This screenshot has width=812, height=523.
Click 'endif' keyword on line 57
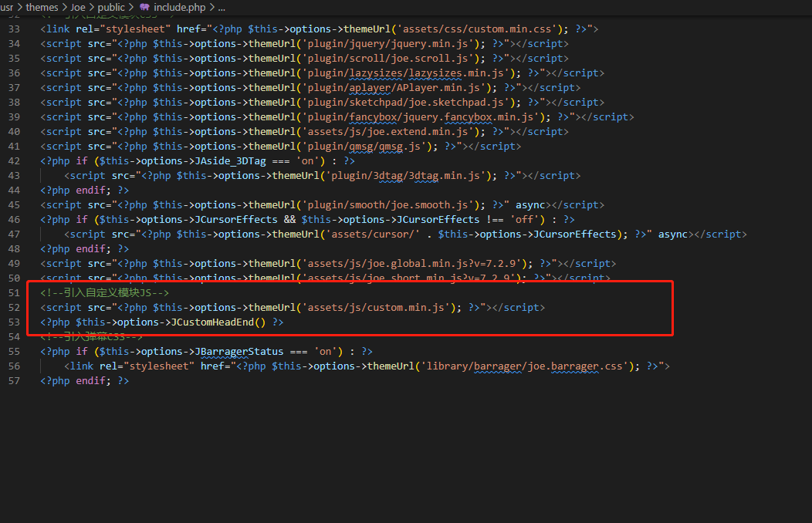tap(90, 381)
